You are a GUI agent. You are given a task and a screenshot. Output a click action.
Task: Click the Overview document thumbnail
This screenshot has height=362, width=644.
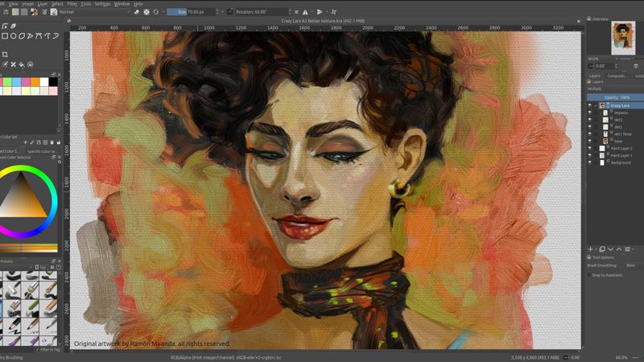pyautogui.click(x=623, y=38)
